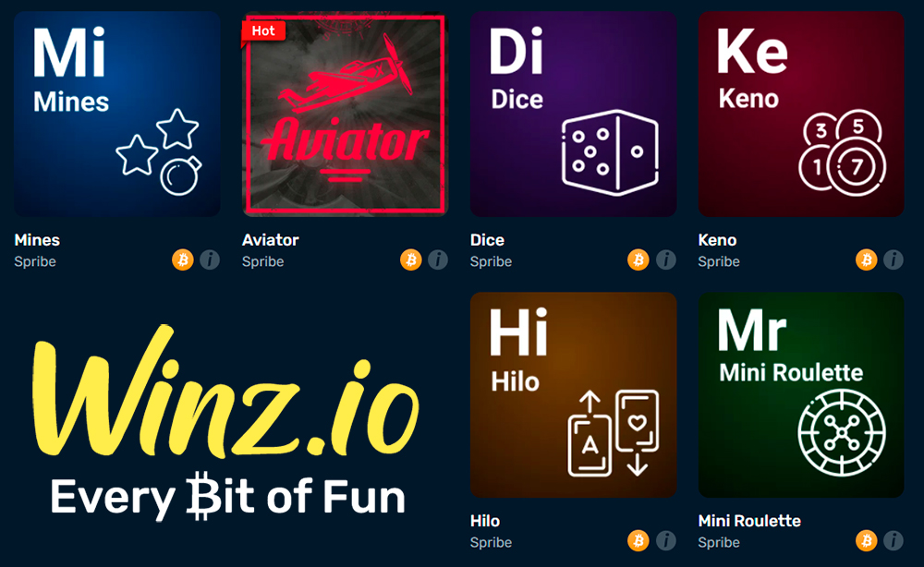Open the Mines game thumbnail

point(117,114)
